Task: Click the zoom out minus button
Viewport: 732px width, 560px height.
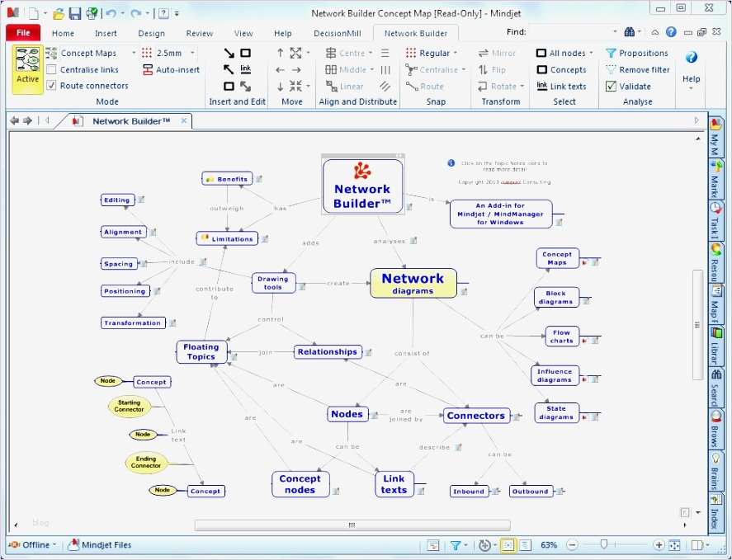Action: coord(572,544)
